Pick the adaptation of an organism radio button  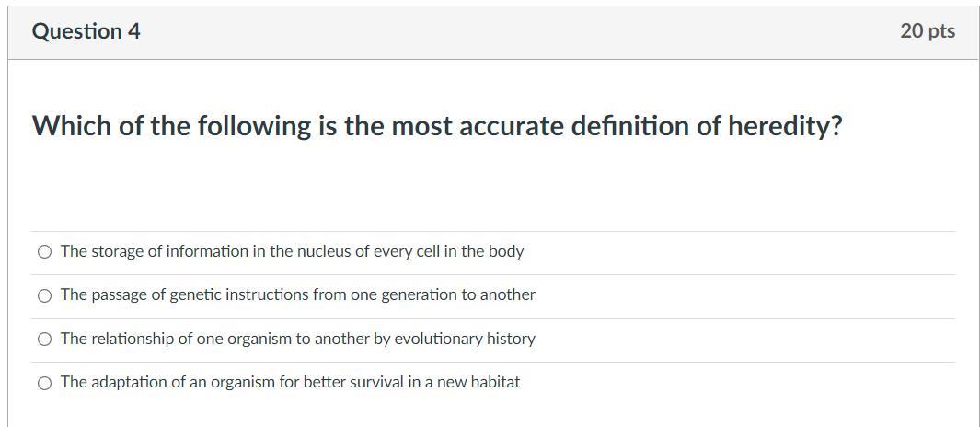coord(44,383)
